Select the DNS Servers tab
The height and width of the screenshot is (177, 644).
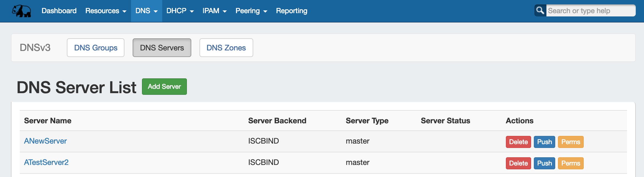pyautogui.click(x=162, y=48)
